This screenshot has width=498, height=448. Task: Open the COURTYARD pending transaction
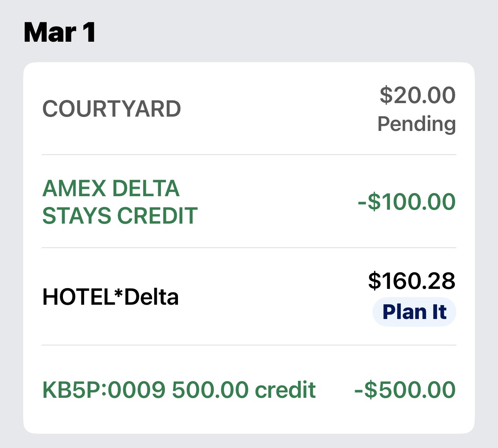pos(112,109)
